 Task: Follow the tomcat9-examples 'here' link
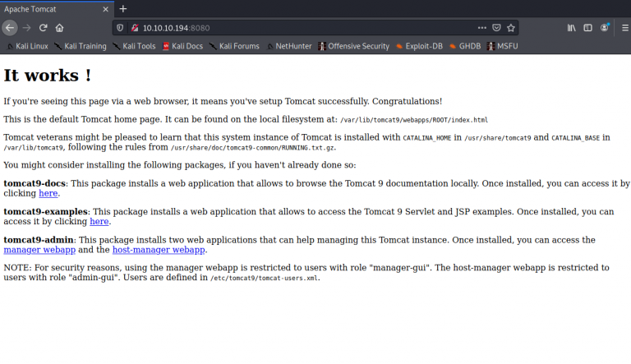99,222
